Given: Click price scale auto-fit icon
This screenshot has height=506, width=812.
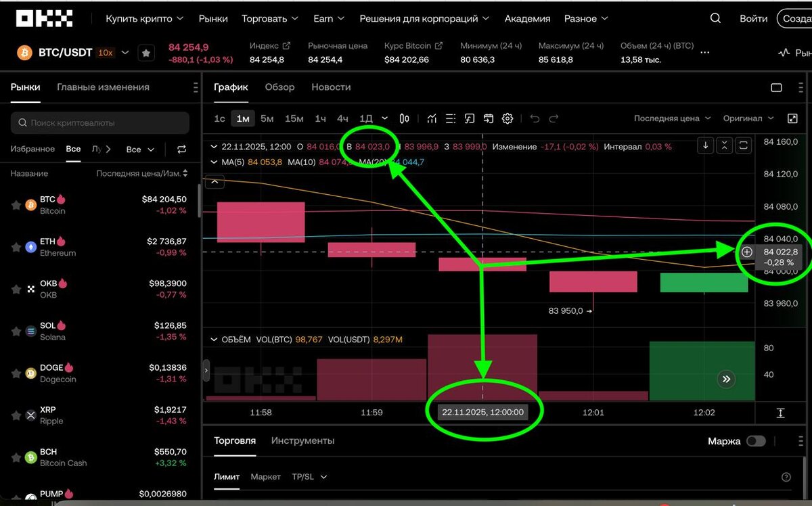Looking at the screenshot, I should pos(780,413).
